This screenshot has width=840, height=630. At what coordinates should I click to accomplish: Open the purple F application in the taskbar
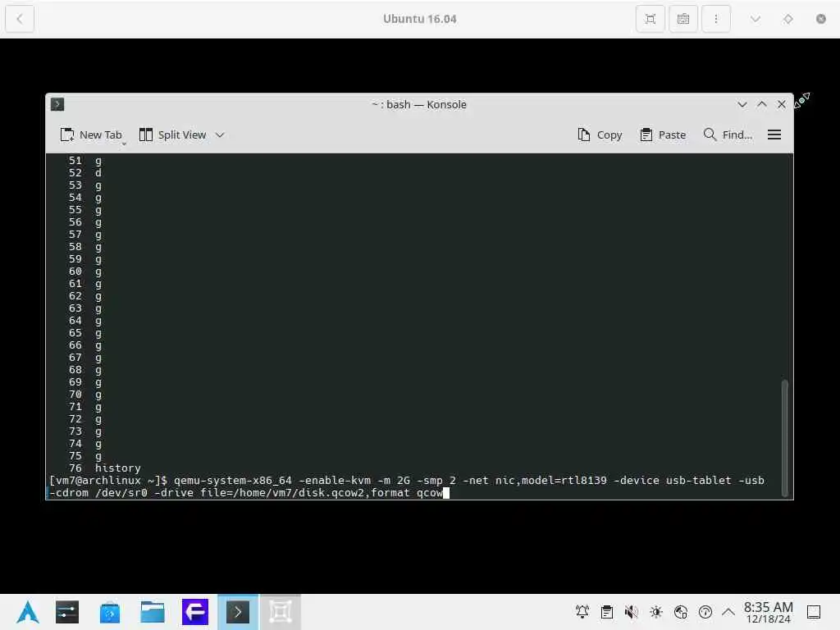[195, 612]
